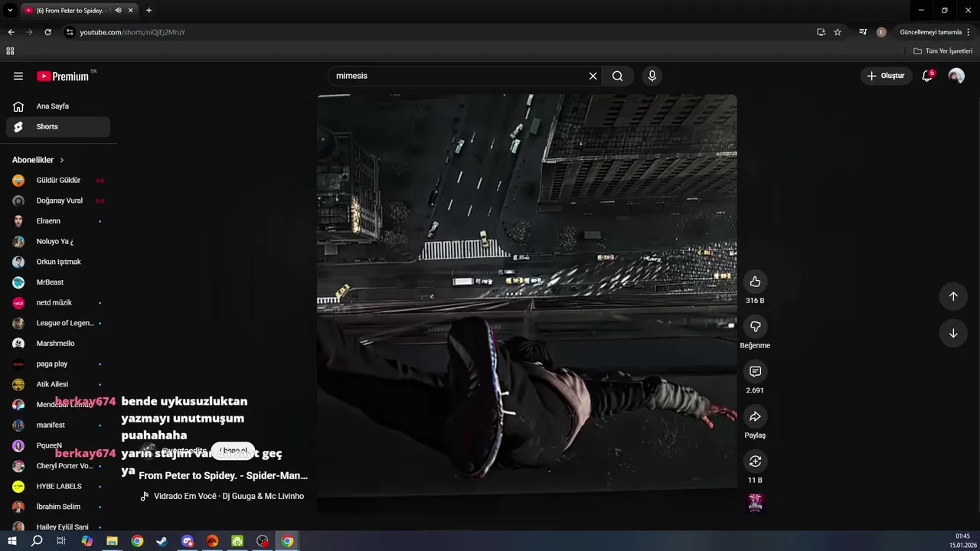Open the From Peter to Spidey title
Image resolution: width=980 pixels, height=551 pixels.
223,475
